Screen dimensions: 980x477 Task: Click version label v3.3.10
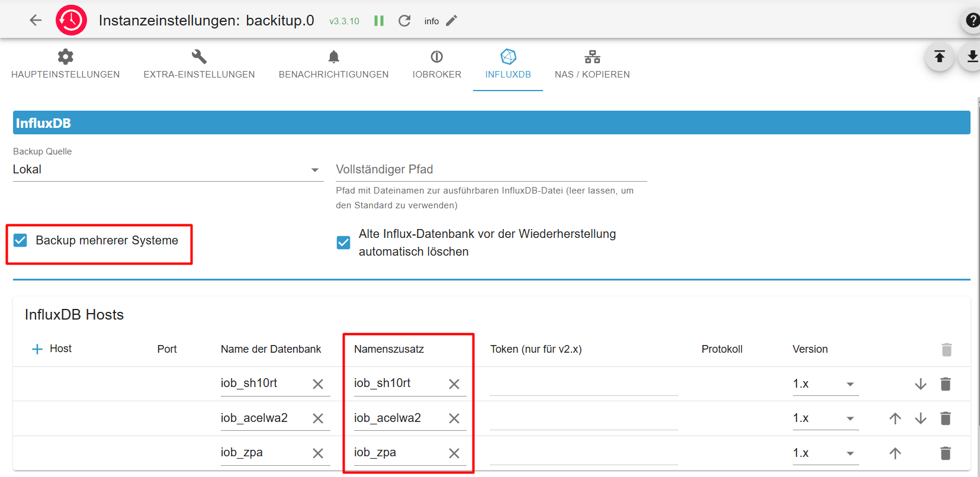pyautogui.click(x=344, y=21)
